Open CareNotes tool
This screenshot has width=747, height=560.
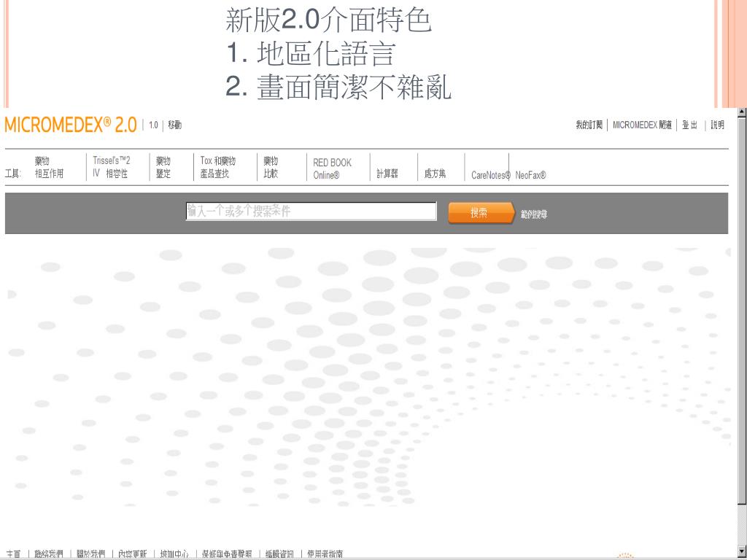pos(491,175)
